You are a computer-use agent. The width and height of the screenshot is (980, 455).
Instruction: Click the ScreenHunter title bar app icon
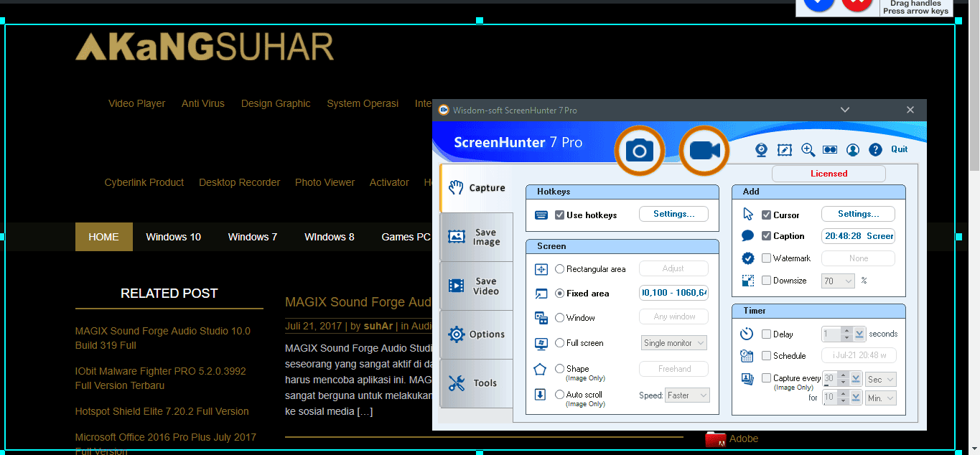[444, 110]
